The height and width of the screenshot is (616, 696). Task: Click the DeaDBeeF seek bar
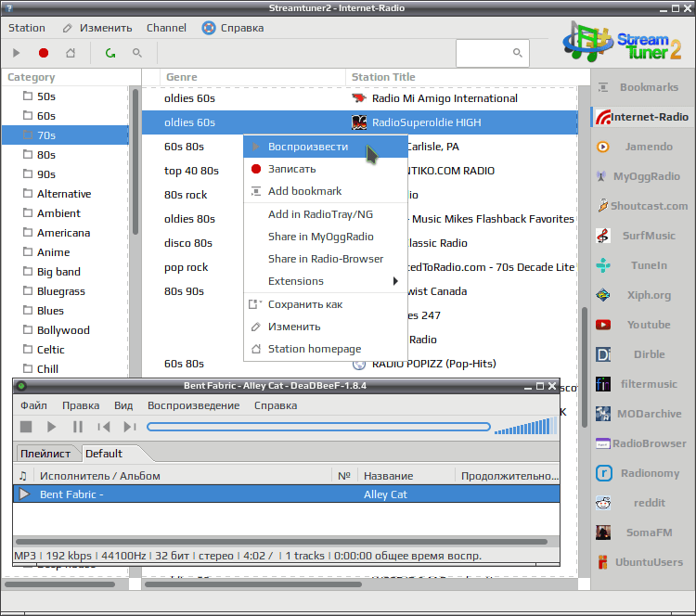318,427
